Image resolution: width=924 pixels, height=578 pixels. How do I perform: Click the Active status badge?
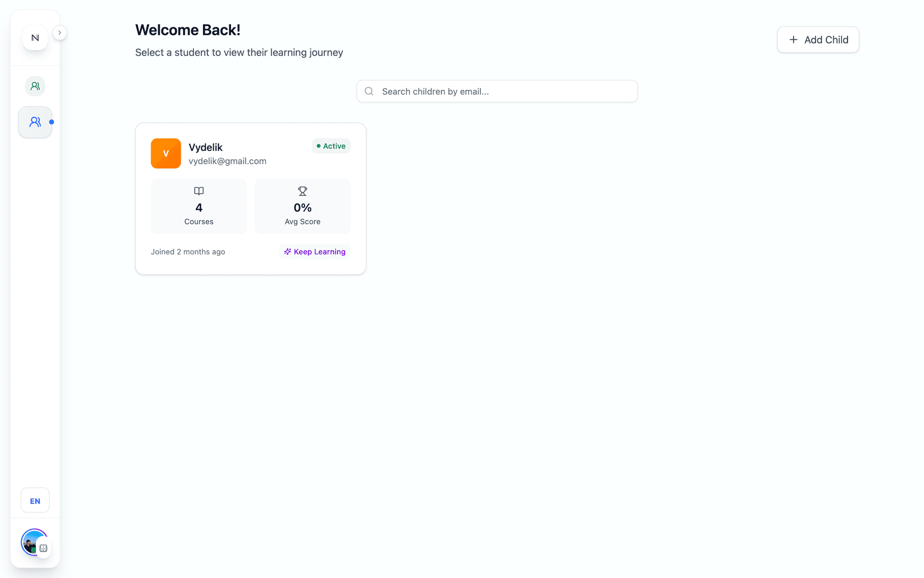click(331, 146)
